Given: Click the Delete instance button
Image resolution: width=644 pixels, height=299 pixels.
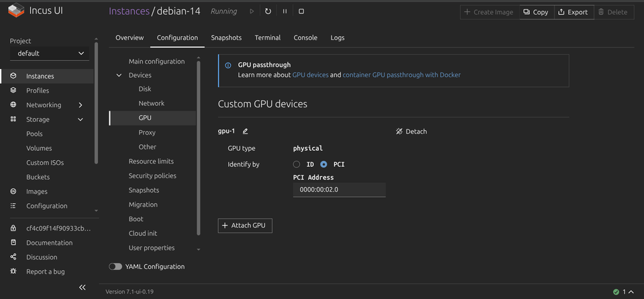Looking at the screenshot, I should 613,12.
